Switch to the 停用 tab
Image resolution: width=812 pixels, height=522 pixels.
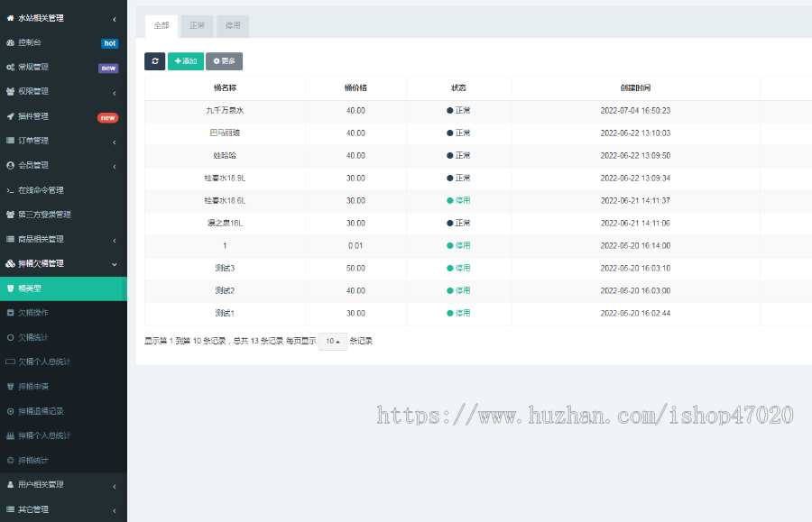point(233,26)
